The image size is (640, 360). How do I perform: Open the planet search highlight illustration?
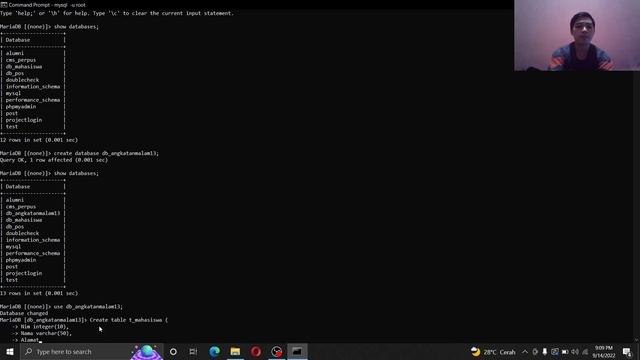[x=146, y=352]
